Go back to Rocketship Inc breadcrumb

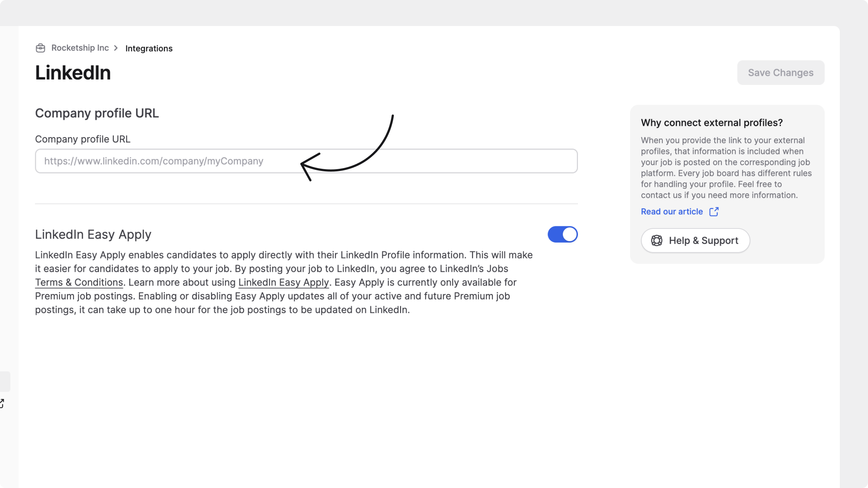(80, 48)
